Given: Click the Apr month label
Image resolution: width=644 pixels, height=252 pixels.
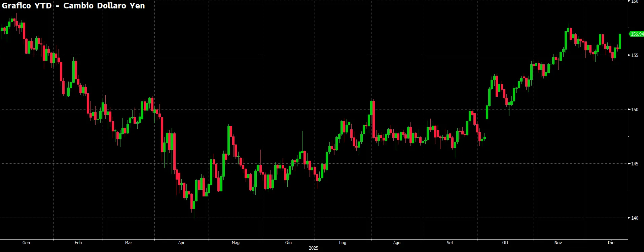Looking at the screenshot, I should (x=181, y=243).
